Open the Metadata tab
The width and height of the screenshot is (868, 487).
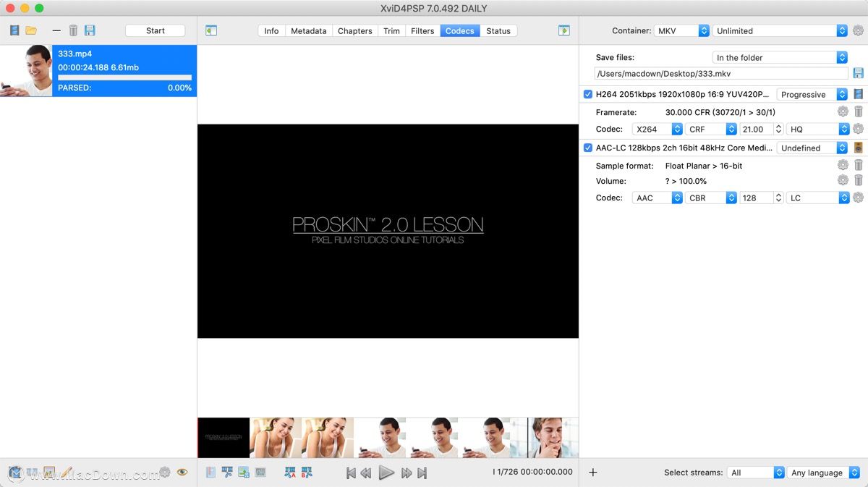click(x=308, y=30)
